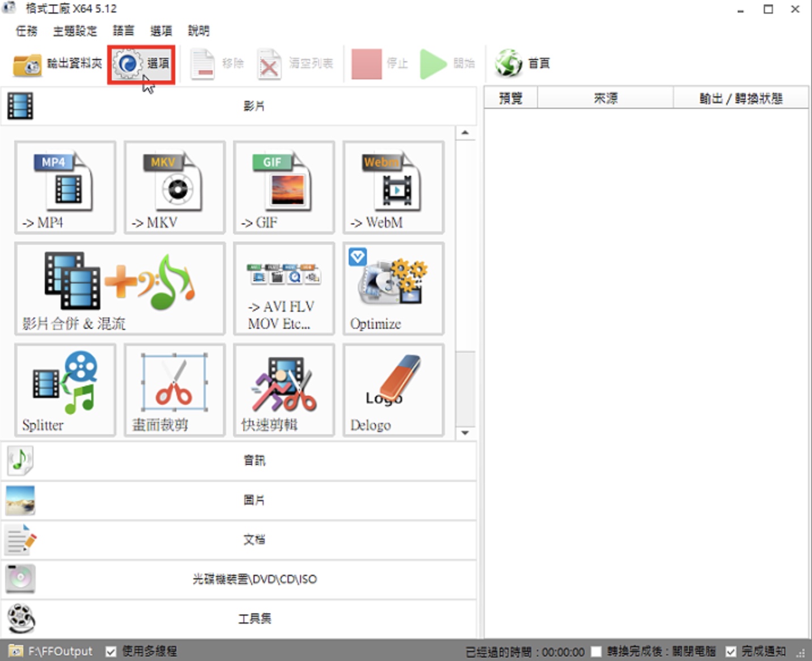Open the -> AVI FLV MOV Etc... tile
This screenshot has width=812, height=661.
pos(284,289)
